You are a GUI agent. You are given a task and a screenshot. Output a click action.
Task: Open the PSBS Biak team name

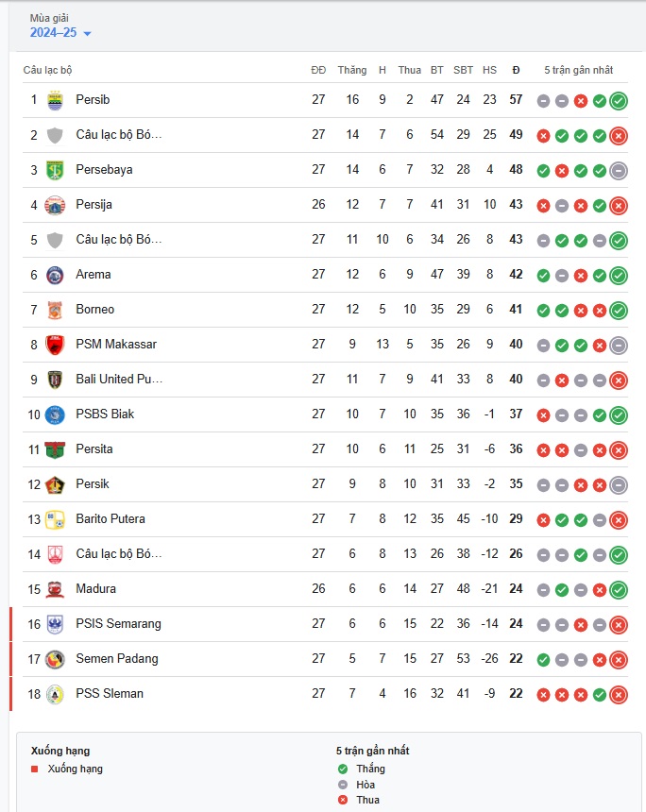(x=105, y=414)
